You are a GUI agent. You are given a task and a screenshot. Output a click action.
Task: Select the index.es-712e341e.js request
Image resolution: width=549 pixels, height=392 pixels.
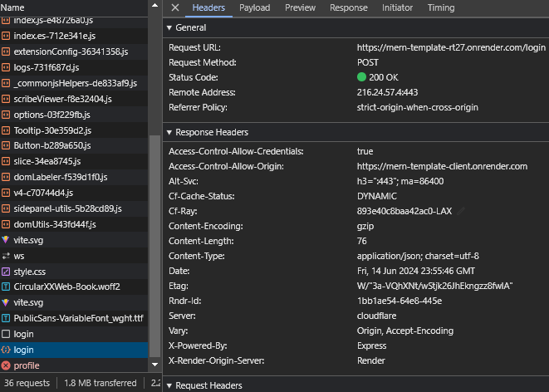point(74,36)
